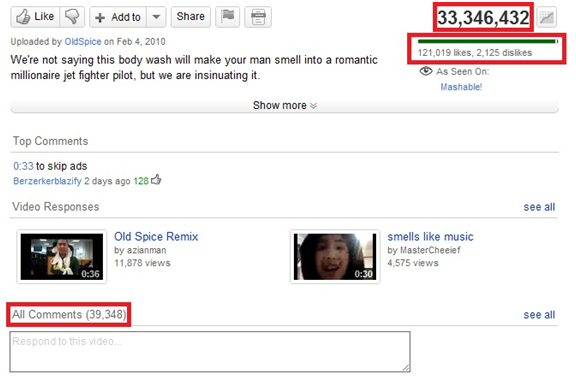Click the 4,575 views text
The height and width of the screenshot is (390, 576).
413,263
